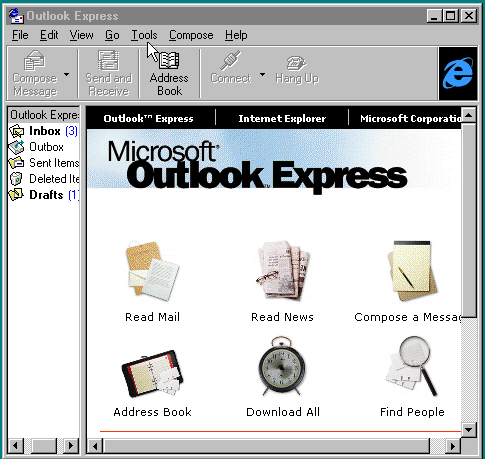Select the Sent Items folder label
The image size is (485, 459).
(54, 163)
